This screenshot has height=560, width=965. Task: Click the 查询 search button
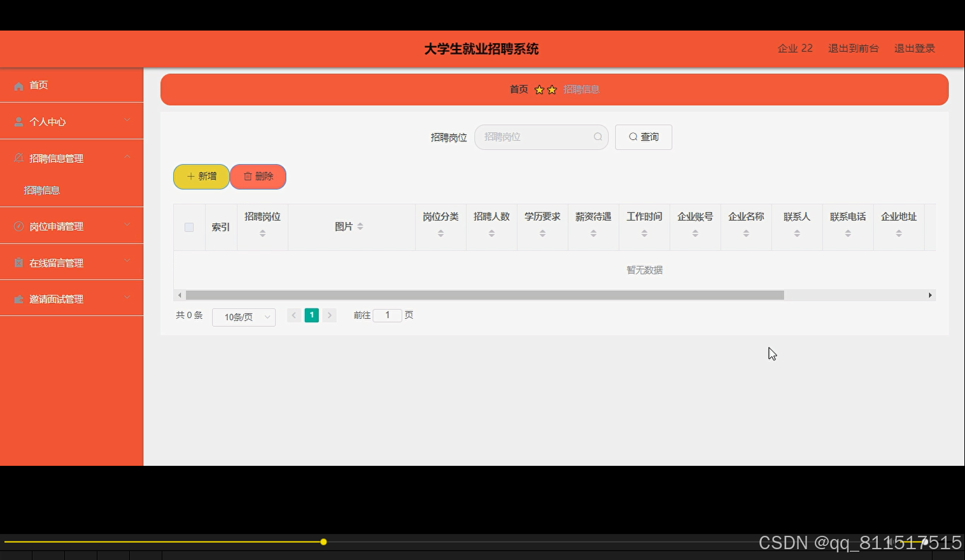(x=644, y=137)
